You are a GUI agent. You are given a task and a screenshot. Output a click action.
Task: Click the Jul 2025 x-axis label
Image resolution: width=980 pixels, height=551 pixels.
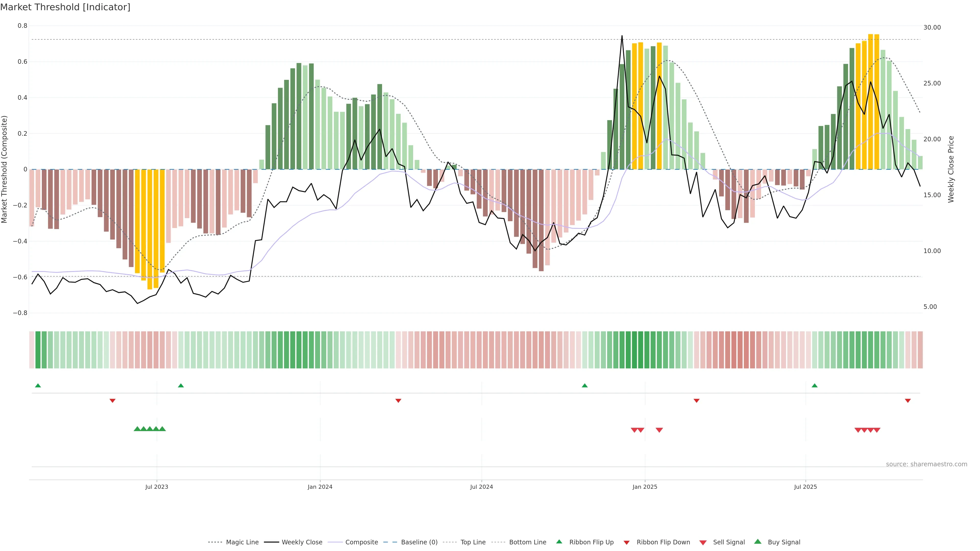(805, 487)
